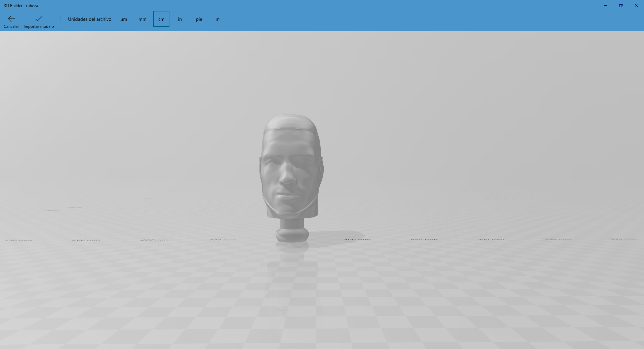This screenshot has width=644, height=349.
Task: Click the 450 mm grid marker label
Action: tap(425, 239)
